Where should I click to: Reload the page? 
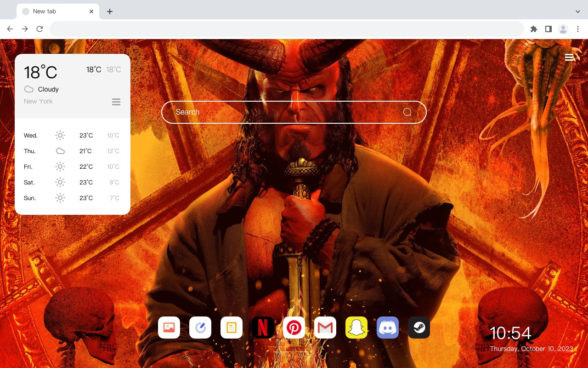point(40,29)
